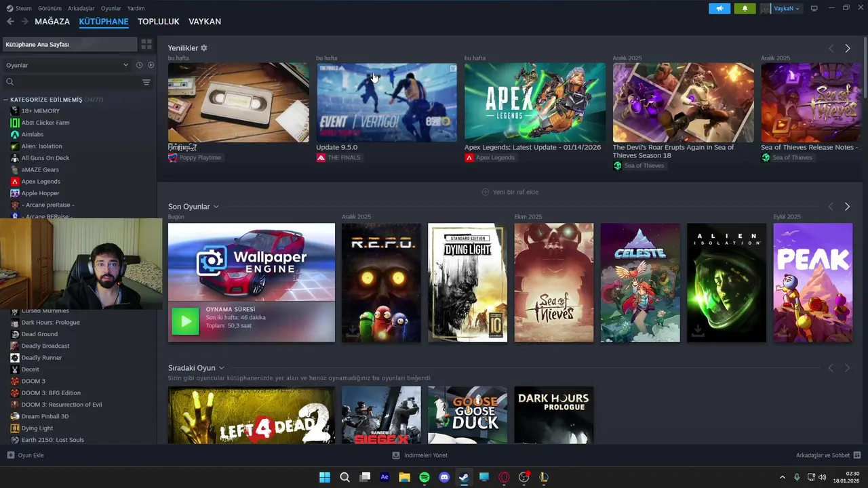The width and height of the screenshot is (868, 488).
Task: Open Arkadaşlar menu
Action: point(81,8)
